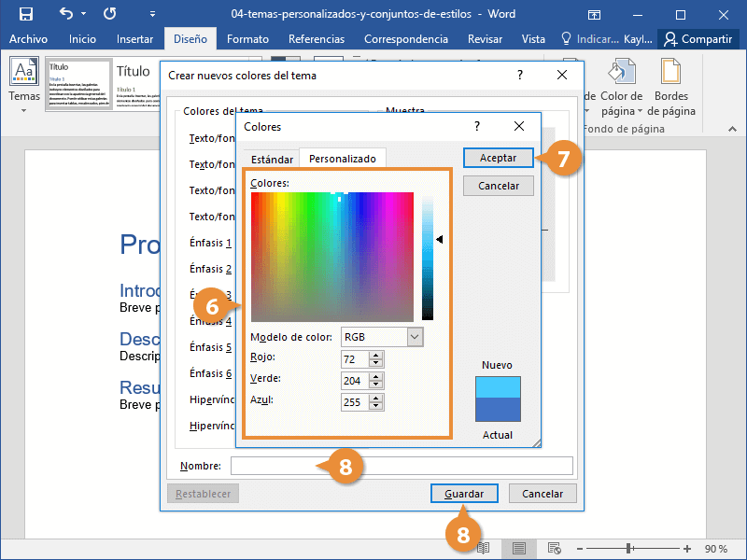Switch to Web Layout view icon
This screenshot has height=560, width=747.
[x=554, y=549]
